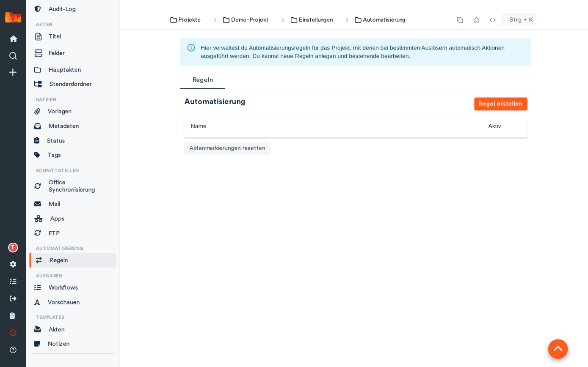This screenshot has width=588, height=367.
Task: Open Status in sidebar
Action: (x=73, y=141)
